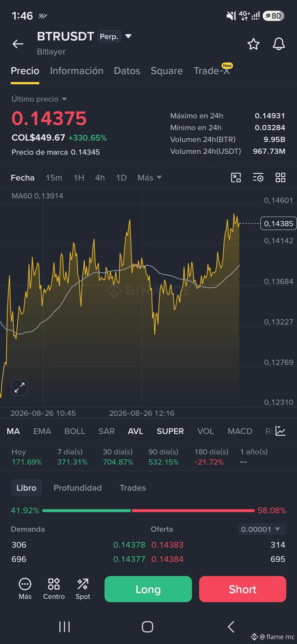Tap Hoy performance 171.69%
Screen dimensions: 297x644
[27, 457]
